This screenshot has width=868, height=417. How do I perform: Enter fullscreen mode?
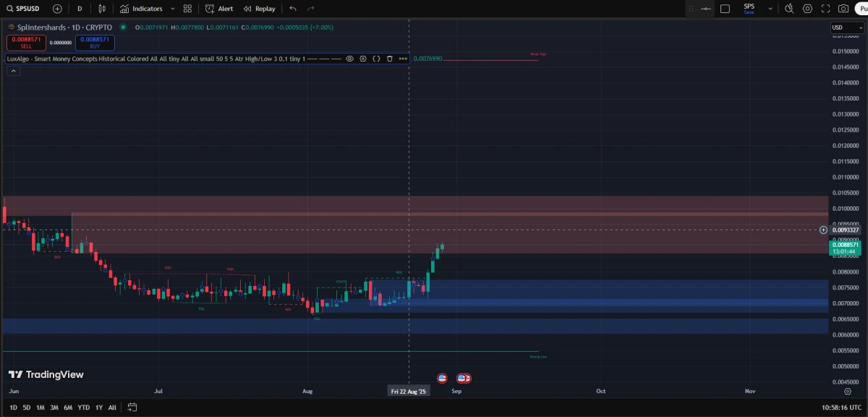(x=825, y=9)
